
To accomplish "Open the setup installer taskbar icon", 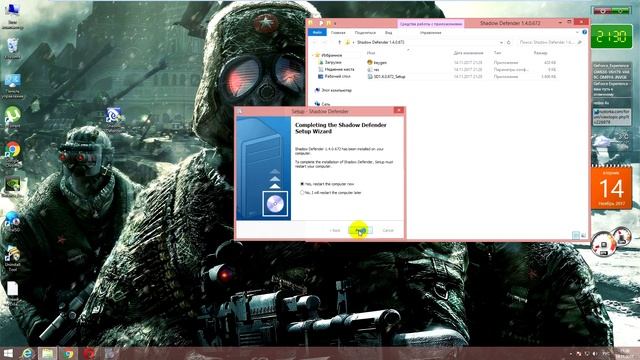I will point(109,353).
